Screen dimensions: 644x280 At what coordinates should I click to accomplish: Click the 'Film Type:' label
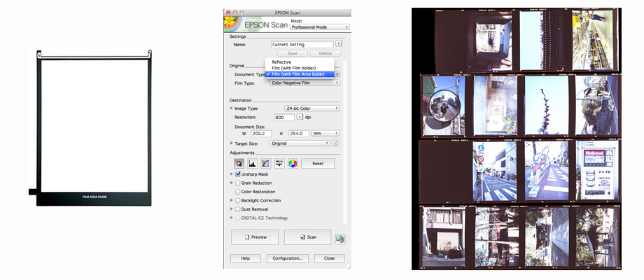pos(245,83)
